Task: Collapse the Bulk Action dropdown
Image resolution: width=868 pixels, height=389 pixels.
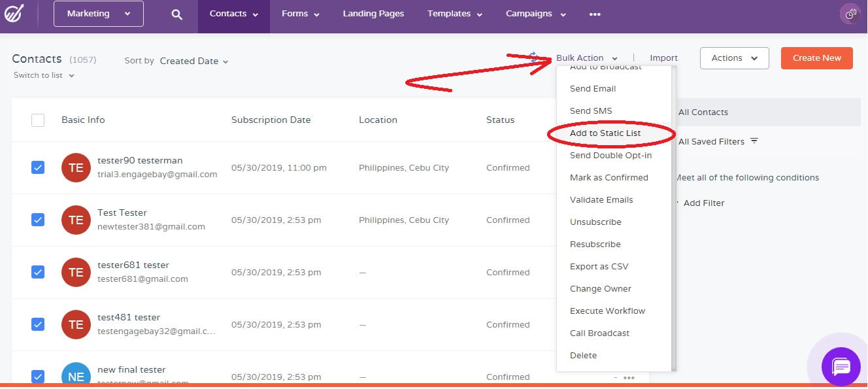Action: pyautogui.click(x=587, y=58)
